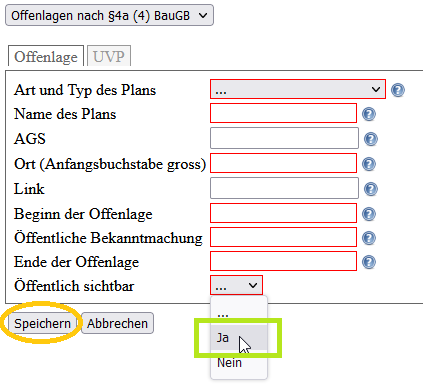Open the Offenlagen nach §4a (4) BauGB dropdown
423x392 pixels.
pos(109,15)
